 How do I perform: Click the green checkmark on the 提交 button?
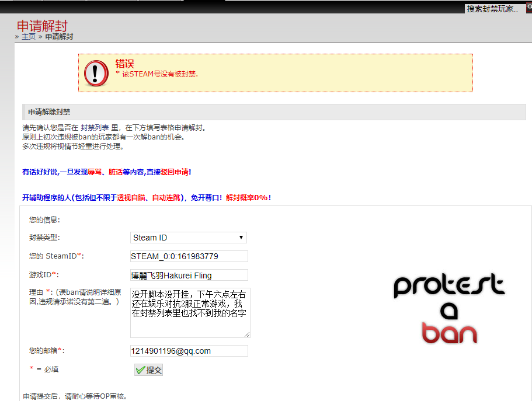pos(140,370)
